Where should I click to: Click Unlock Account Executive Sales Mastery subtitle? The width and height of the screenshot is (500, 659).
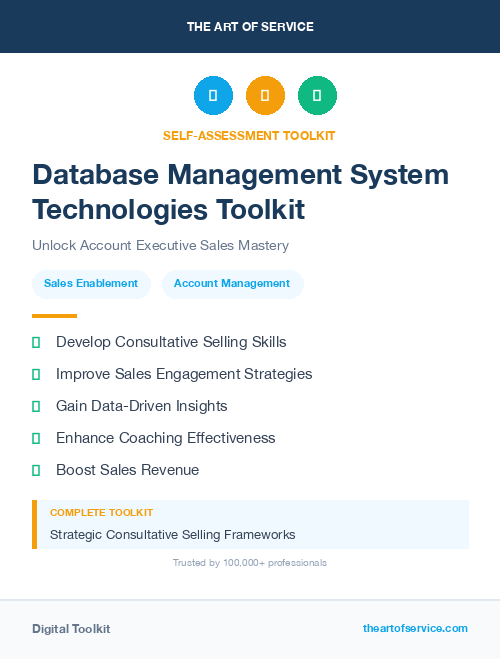pyautogui.click(x=161, y=245)
